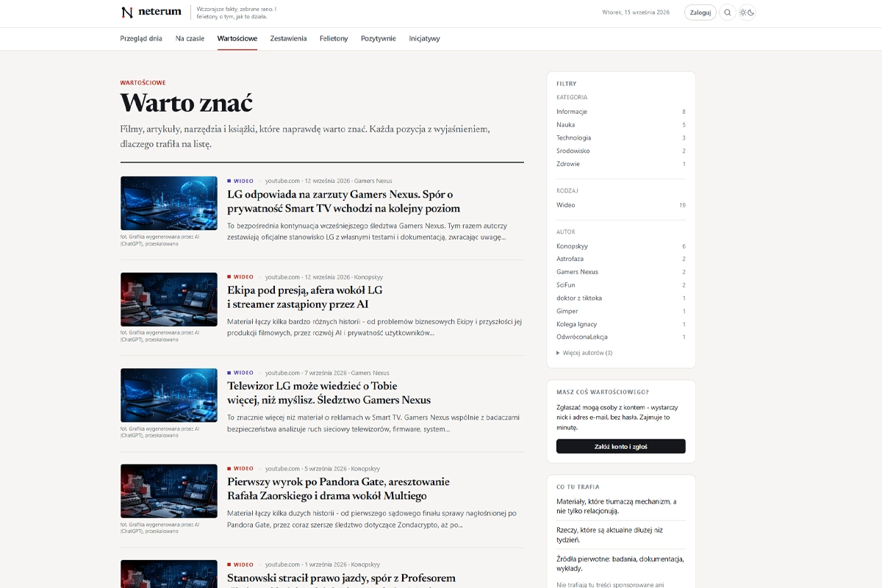Click the neterum logo icon

pyautogui.click(x=127, y=12)
